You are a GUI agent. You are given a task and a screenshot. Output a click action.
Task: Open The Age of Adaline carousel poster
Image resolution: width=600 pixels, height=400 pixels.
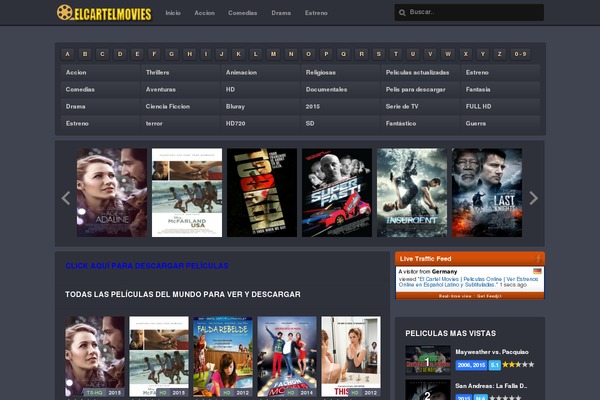(112, 193)
